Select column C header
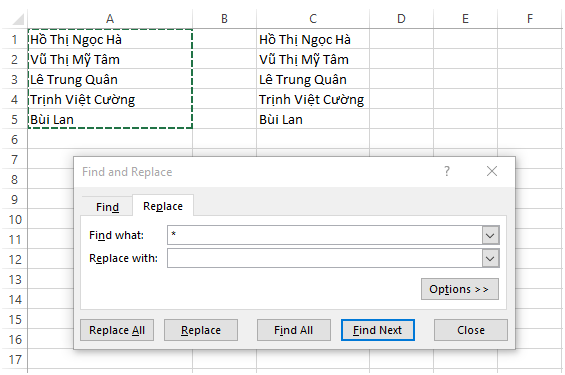This screenshot has width=565, height=375. 313,19
